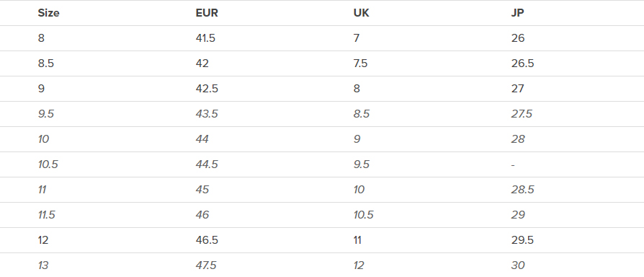
Task: Click the dash in the JP column
Action: (513, 164)
